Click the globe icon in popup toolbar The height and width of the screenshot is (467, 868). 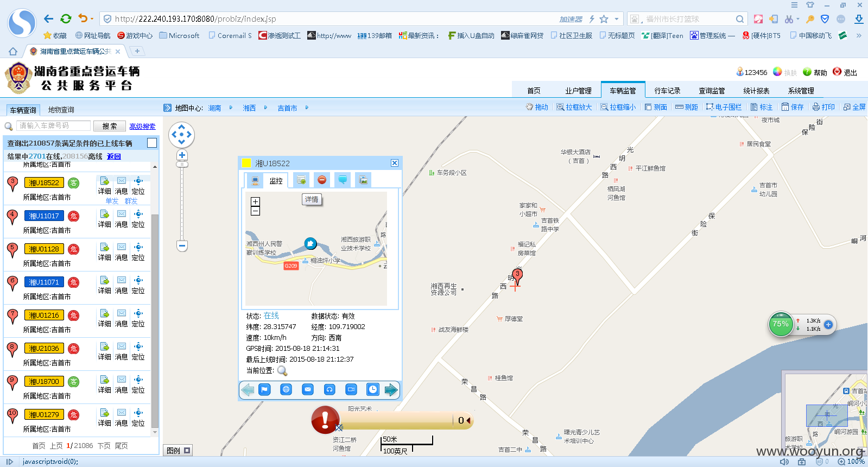(286, 389)
